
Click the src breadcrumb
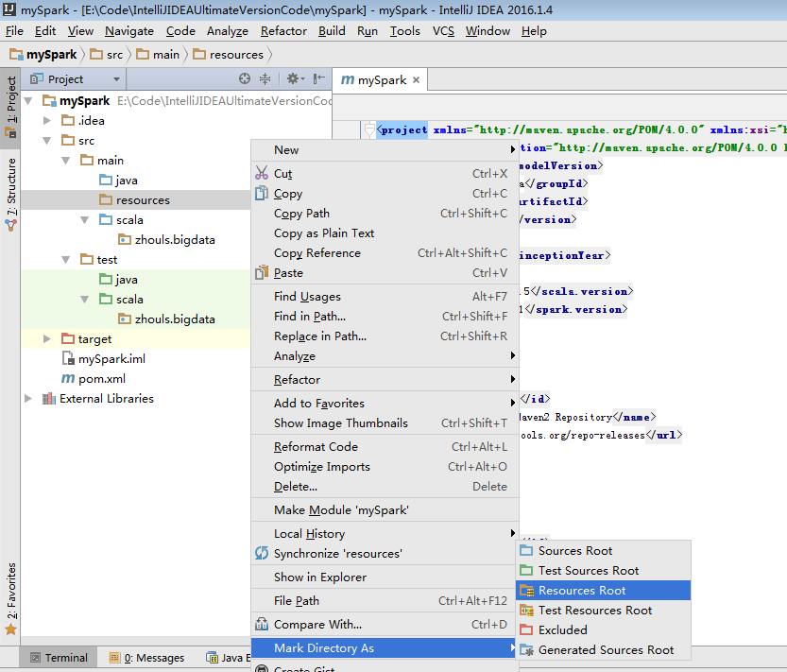point(107,54)
